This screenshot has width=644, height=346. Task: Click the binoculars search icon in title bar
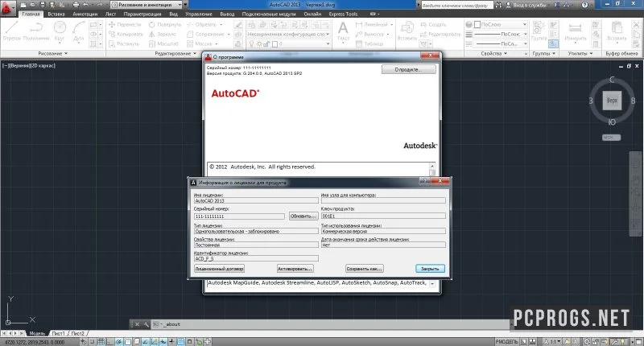[498, 5]
